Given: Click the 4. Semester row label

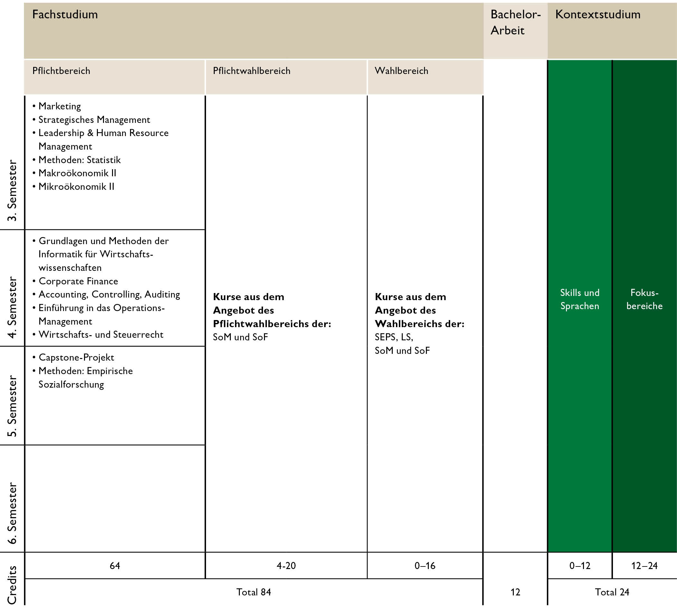Looking at the screenshot, I should tap(12, 307).
